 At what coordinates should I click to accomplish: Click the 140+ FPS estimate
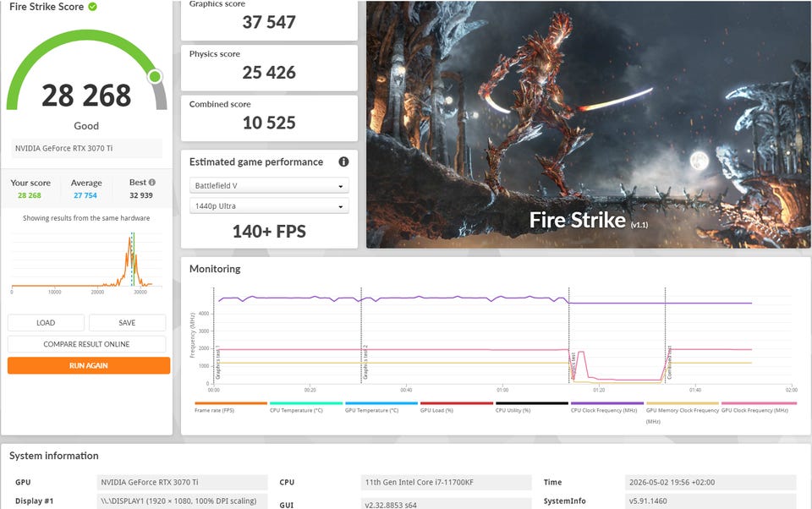[269, 231]
